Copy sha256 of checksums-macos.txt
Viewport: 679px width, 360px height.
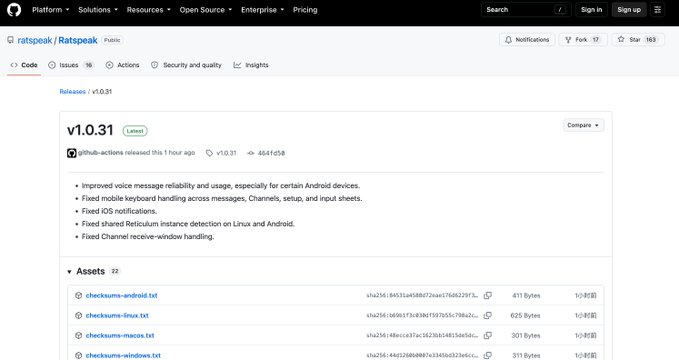click(x=488, y=335)
